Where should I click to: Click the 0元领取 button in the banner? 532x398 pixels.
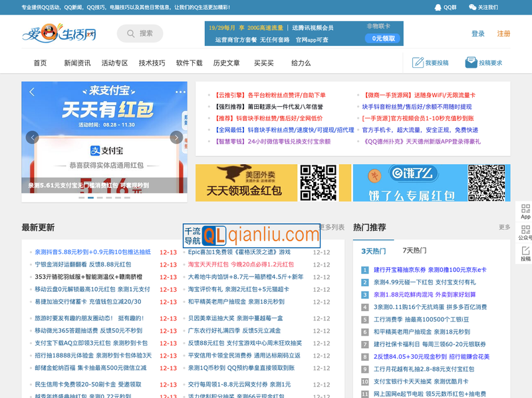pos(382,38)
